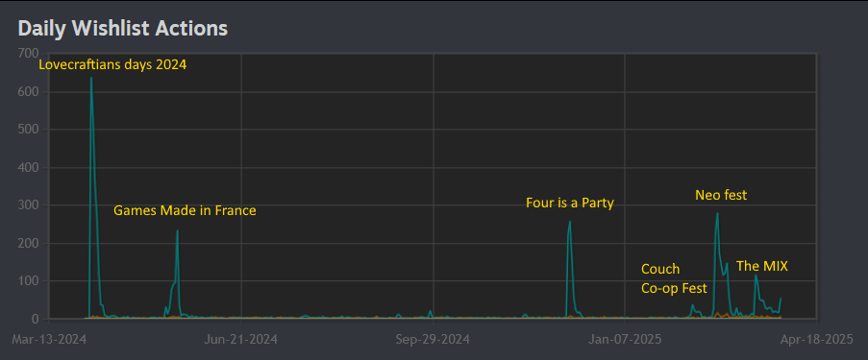The width and height of the screenshot is (868, 360).
Task: Click the 400 y-axis value
Action: click(29, 167)
